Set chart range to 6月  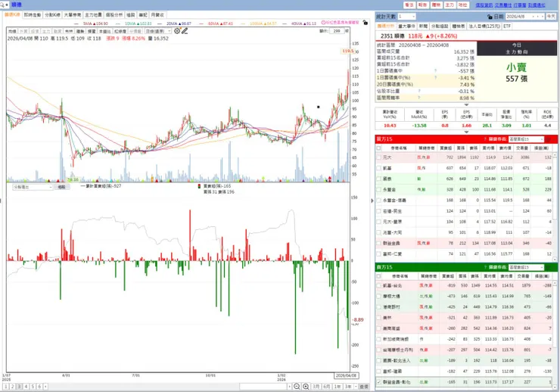326,387
